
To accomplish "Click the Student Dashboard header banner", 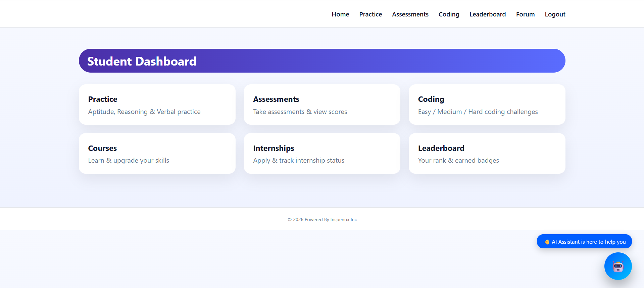I will [x=322, y=61].
